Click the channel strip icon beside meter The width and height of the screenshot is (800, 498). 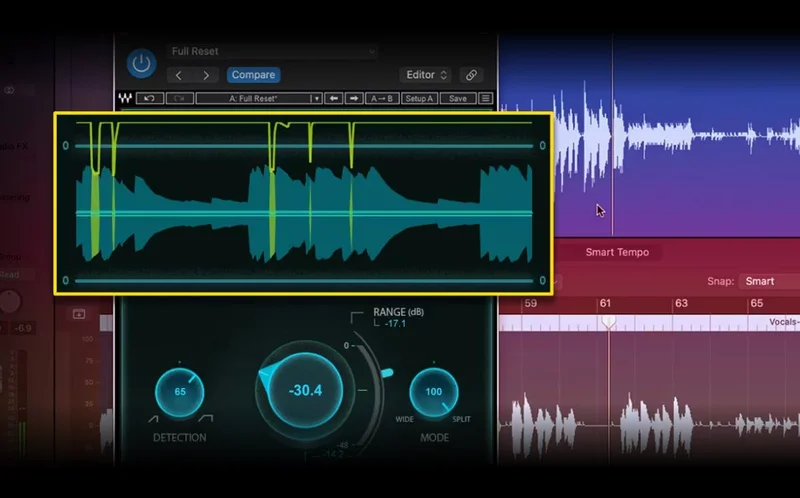click(79, 314)
